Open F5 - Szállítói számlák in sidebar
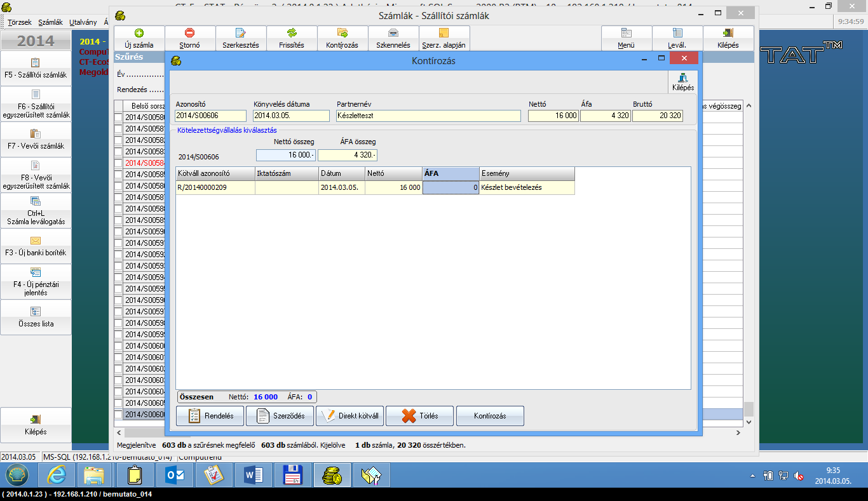 coord(36,69)
